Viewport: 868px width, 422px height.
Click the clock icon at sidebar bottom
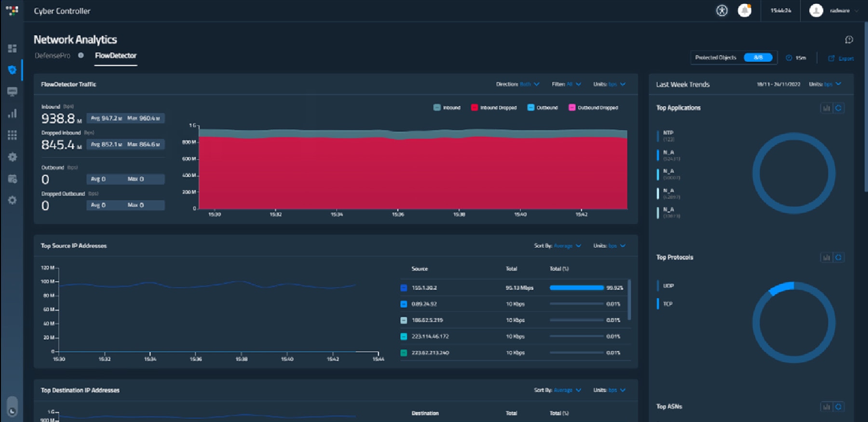12,411
